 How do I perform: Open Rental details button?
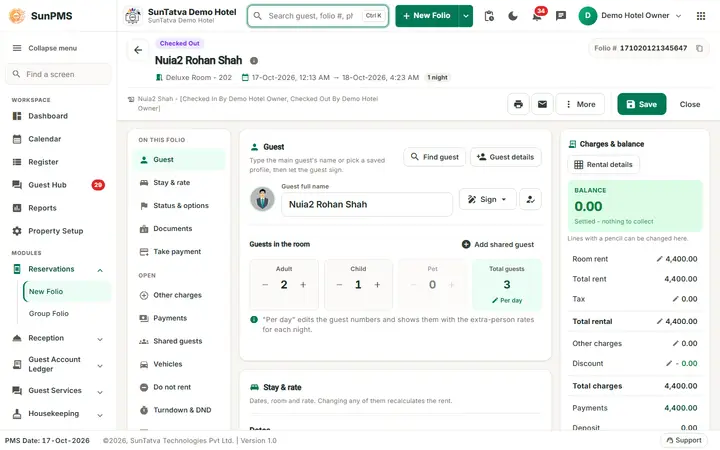click(x=604, y=164)
